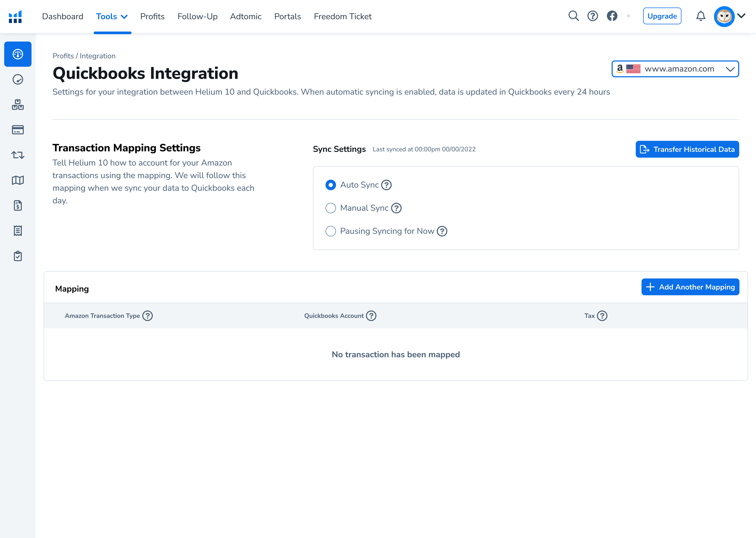Expand the Tools dropdown menu
Viewport: 756px width, 538px height.
click(x=112, y=17)
